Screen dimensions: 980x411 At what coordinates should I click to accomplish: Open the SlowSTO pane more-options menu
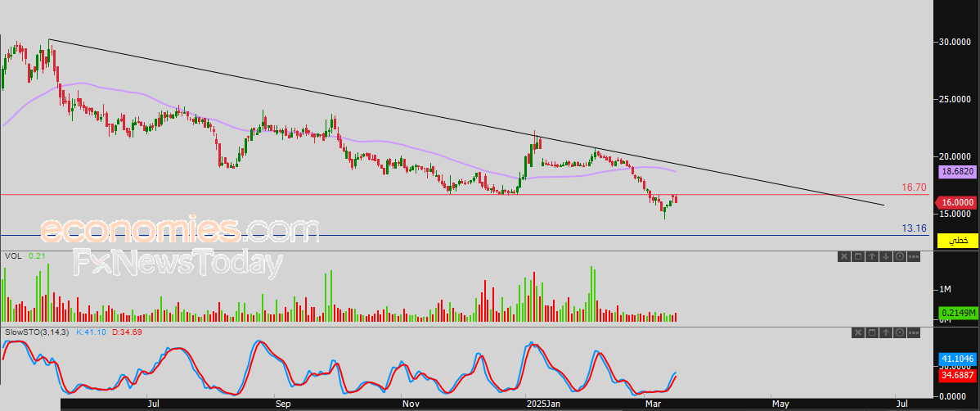coord(914,332)
